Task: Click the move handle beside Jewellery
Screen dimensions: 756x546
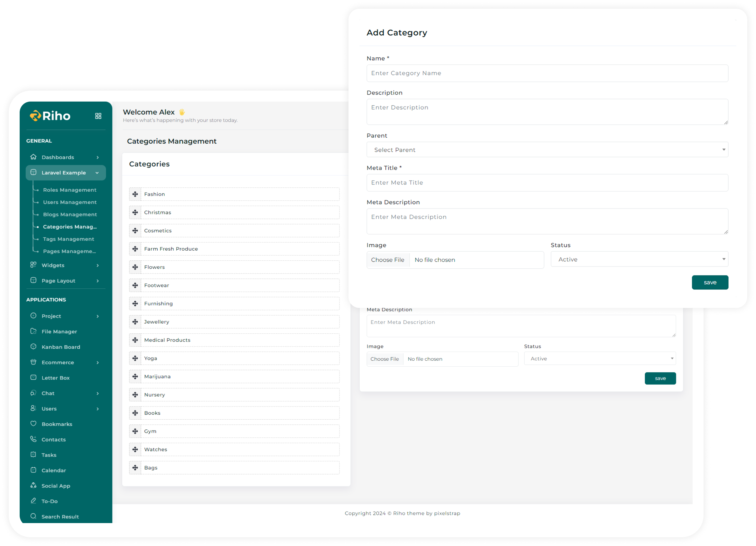Action: 135,322
